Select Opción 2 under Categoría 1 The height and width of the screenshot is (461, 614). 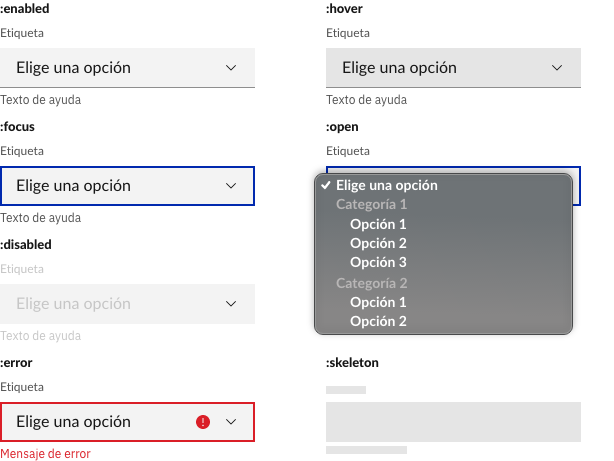[378, 243]
